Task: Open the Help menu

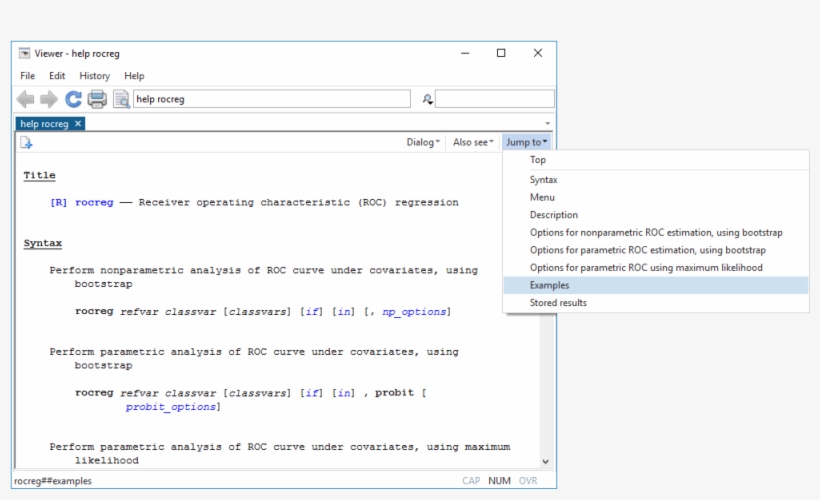Action: click(x=134, y=76)
